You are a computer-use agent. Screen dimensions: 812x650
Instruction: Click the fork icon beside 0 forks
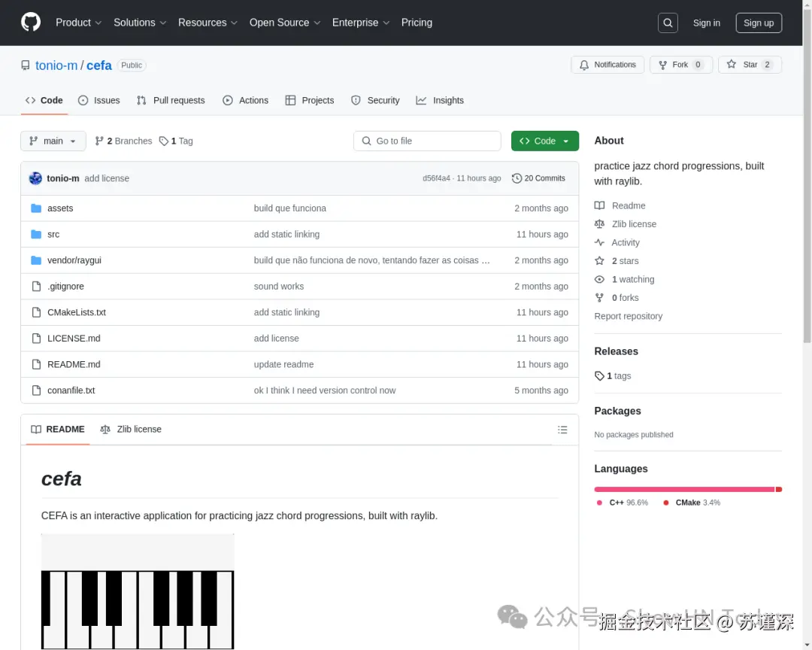click(599, 297)
